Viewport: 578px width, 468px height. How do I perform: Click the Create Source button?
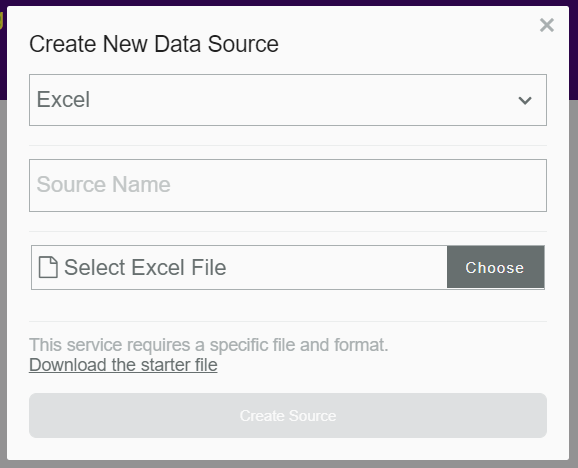tap(288, 415)
